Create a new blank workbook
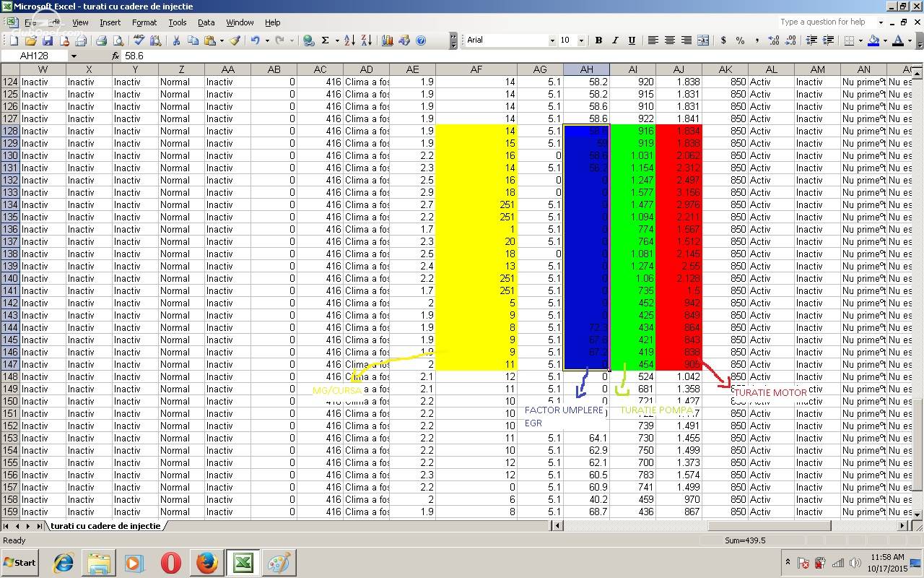Screen dimensions: 924x578 (x=14, y=40)
